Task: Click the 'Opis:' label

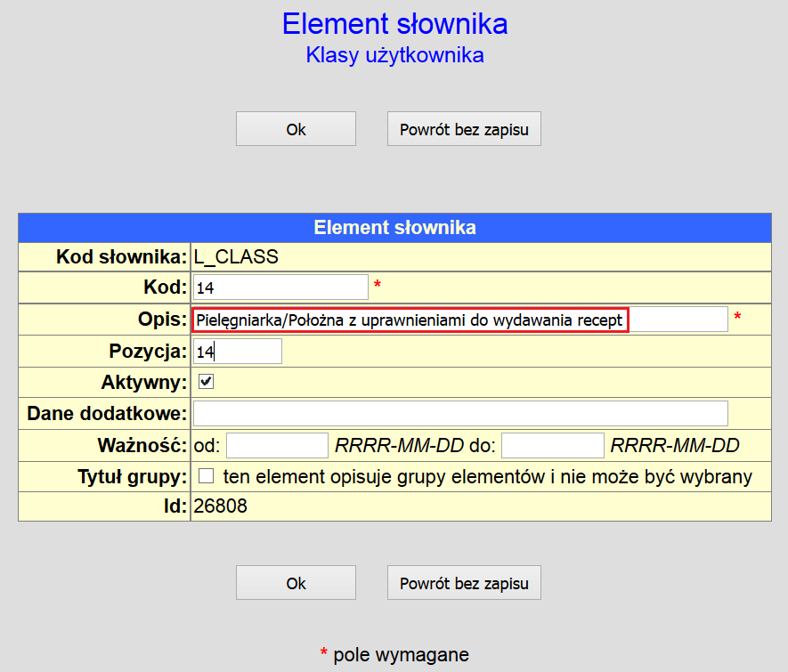Action: [162, 319]
